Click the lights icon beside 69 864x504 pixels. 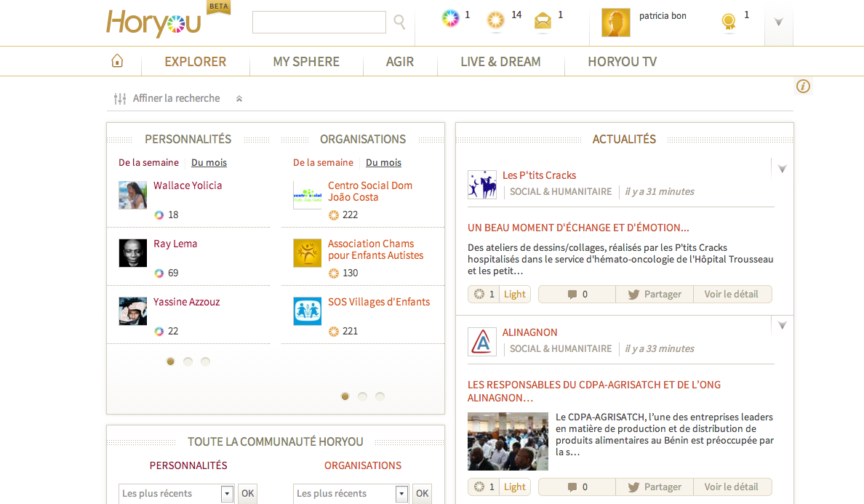[x=159, y=273]
